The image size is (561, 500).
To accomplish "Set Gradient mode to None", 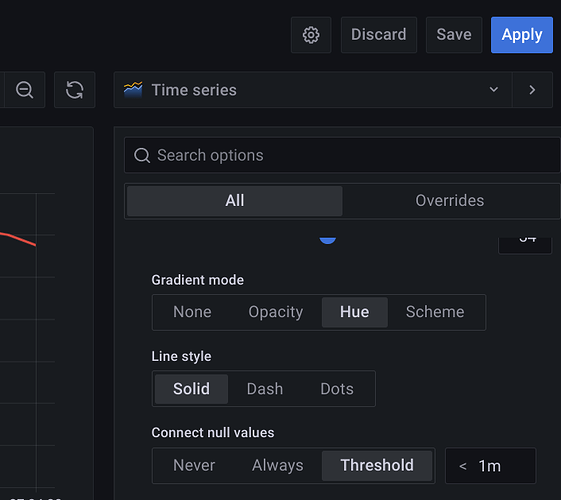I will pos(192,312).
